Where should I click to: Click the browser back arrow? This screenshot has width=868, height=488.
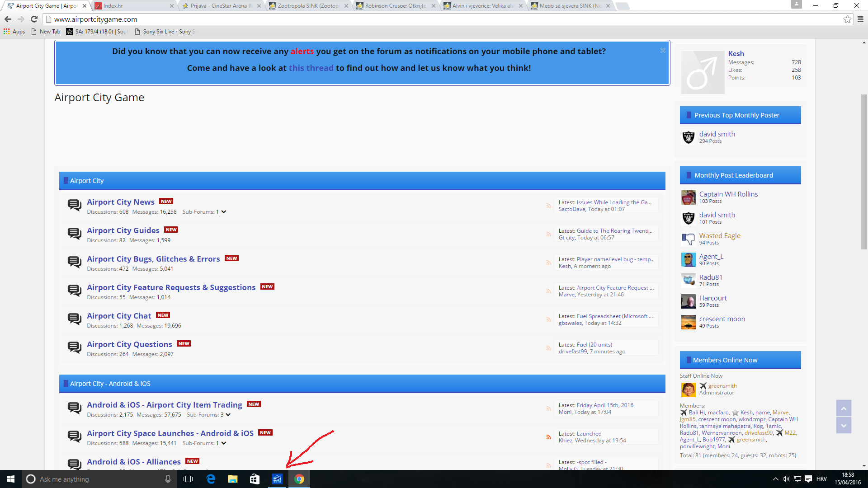[8, 19]
